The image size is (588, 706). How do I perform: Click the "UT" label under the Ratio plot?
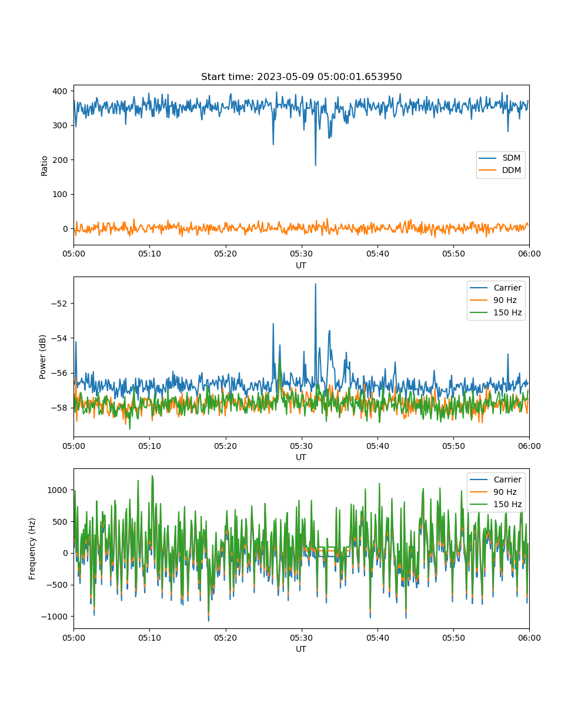tap(301, 265)
